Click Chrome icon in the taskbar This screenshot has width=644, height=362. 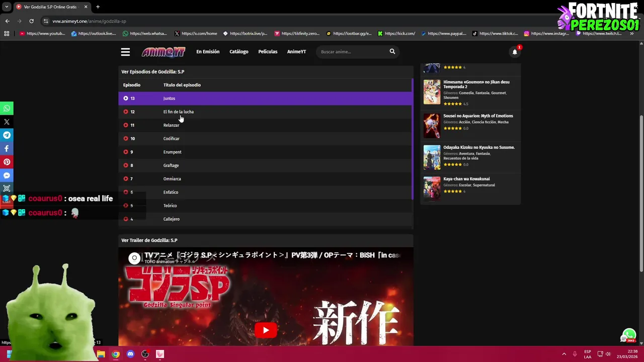click(116, 354)
